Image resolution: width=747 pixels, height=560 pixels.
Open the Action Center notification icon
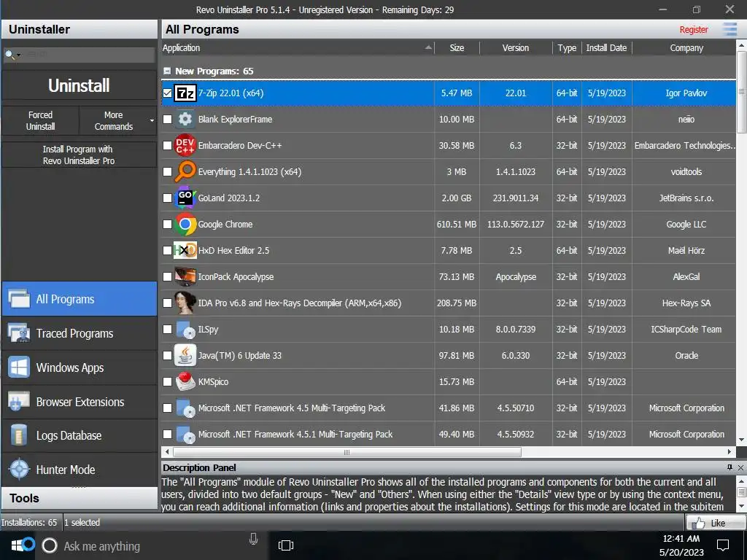tap(723, 545)
